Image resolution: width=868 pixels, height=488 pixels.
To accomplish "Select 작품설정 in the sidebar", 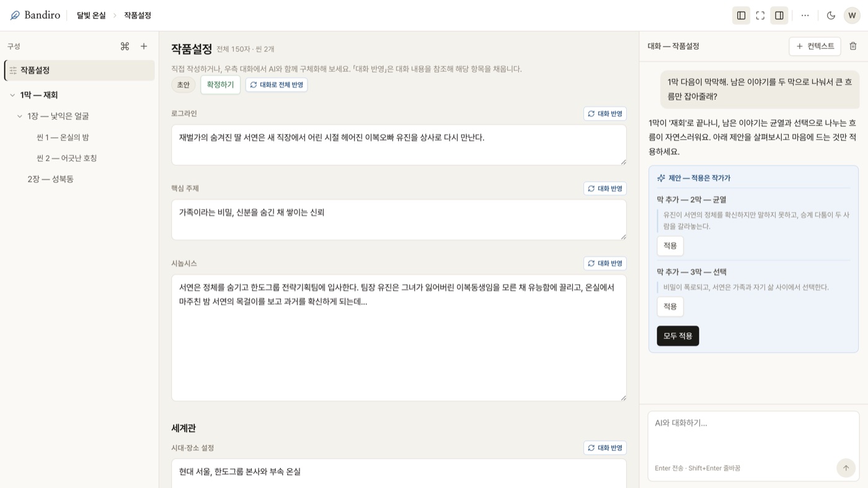I will pos(79,70).
